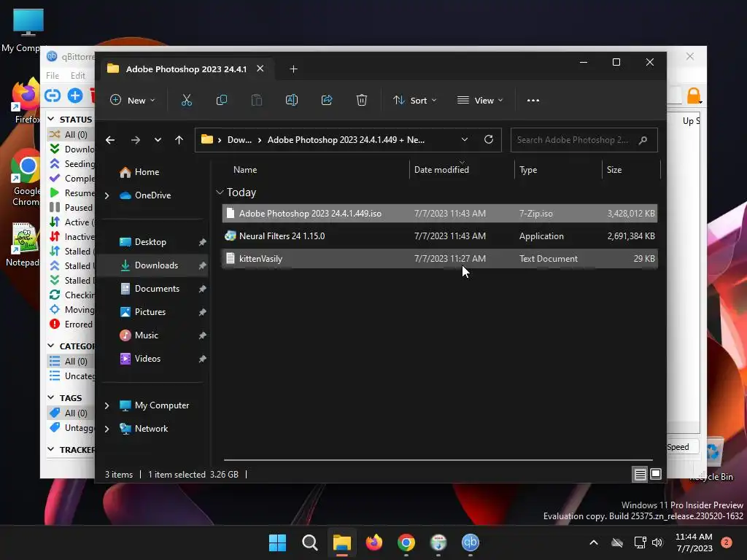747x560 pixels.
Task: Show hidden system tray icons
Action: (594, 542)
